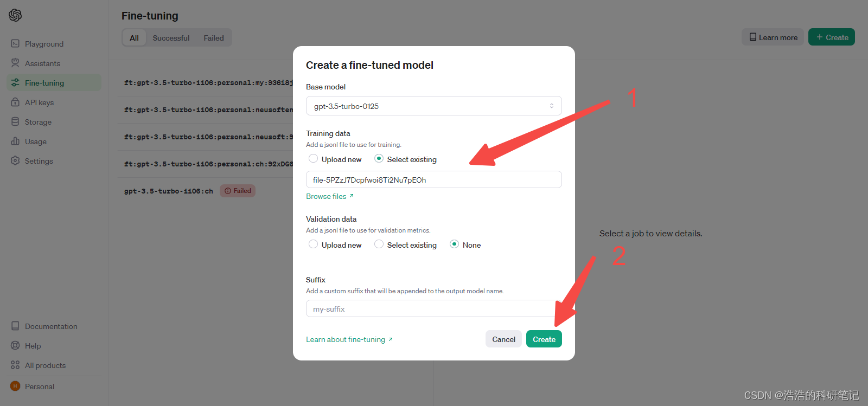Viewport: 868px width, 406px height.
Task: Click the Personal account avatar
Action: pos(15,386)
